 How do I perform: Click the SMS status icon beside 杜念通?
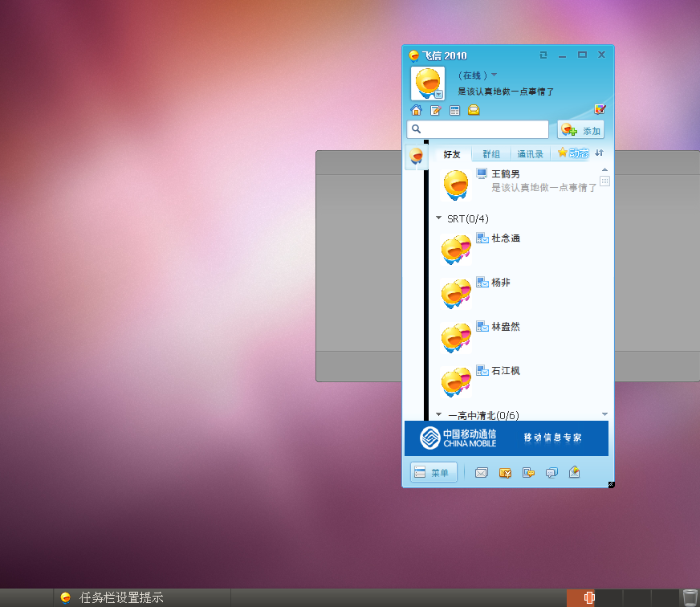[x=482, y=238]
